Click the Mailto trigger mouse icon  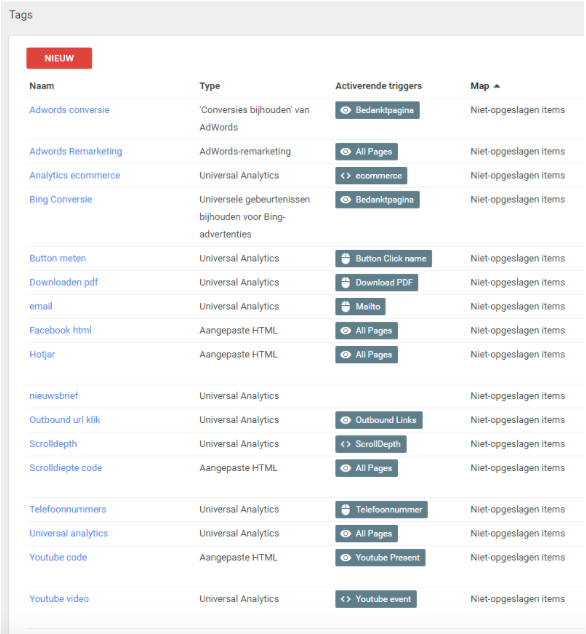pos(345,306)
